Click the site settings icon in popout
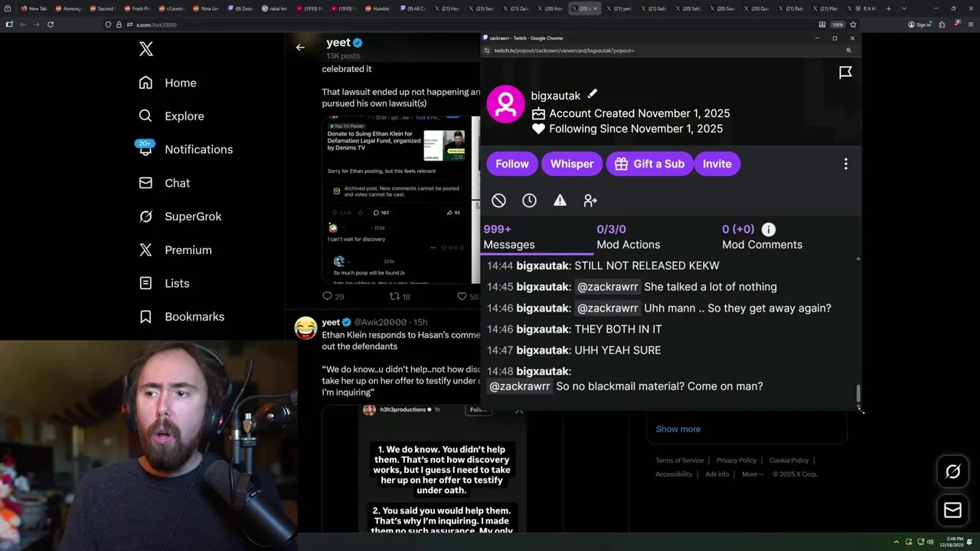This screenshot has height=551, width=980. tap(487, 51)
